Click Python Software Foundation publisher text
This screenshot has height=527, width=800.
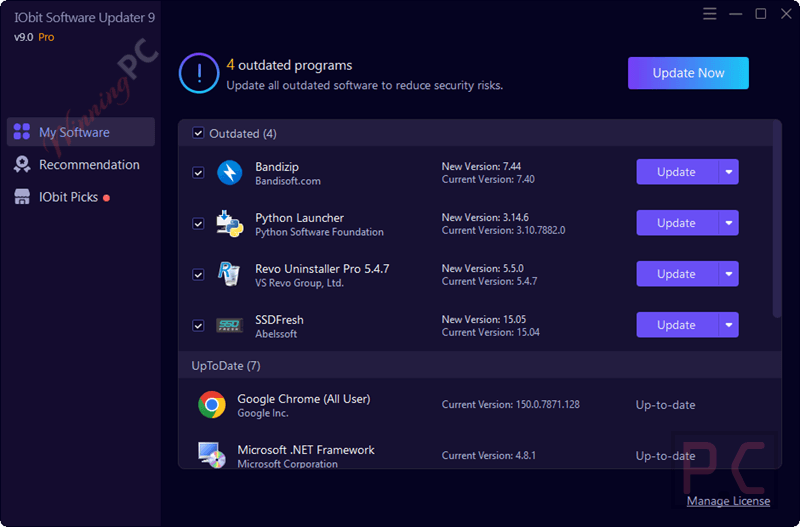click(319, 232)
